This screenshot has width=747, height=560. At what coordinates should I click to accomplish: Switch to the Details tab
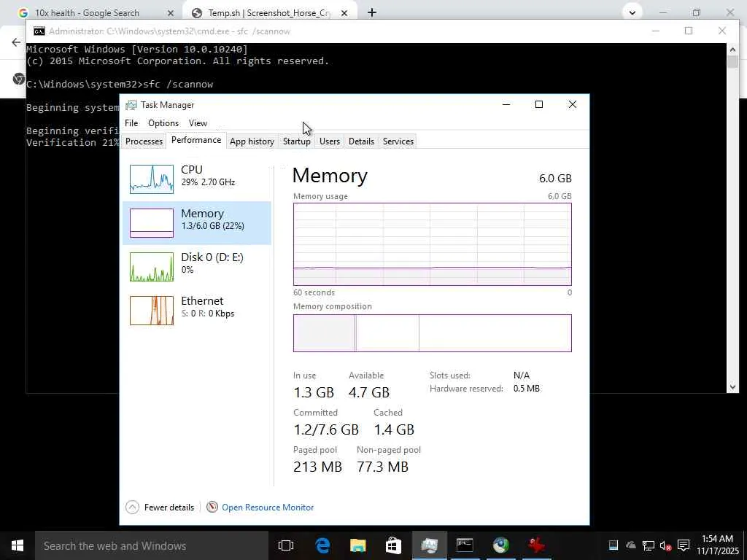[x=361, y=141]
